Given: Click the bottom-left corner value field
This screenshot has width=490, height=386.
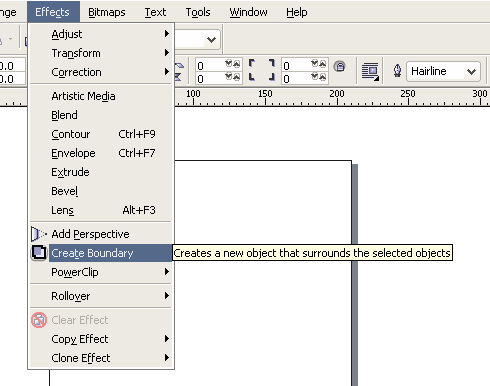Looking at the screenshot, I should pyautogui.click(x=210, y=79).
